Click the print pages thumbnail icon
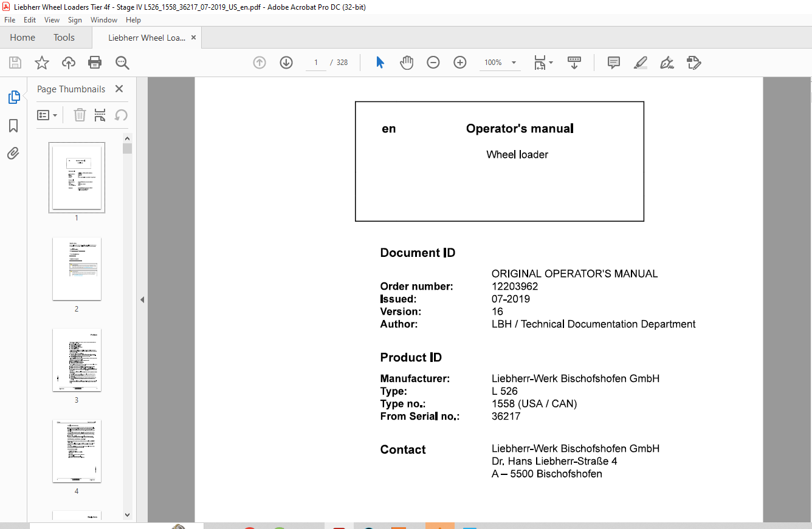This screenshot has width=812, height=529. [x=100, y=115]
